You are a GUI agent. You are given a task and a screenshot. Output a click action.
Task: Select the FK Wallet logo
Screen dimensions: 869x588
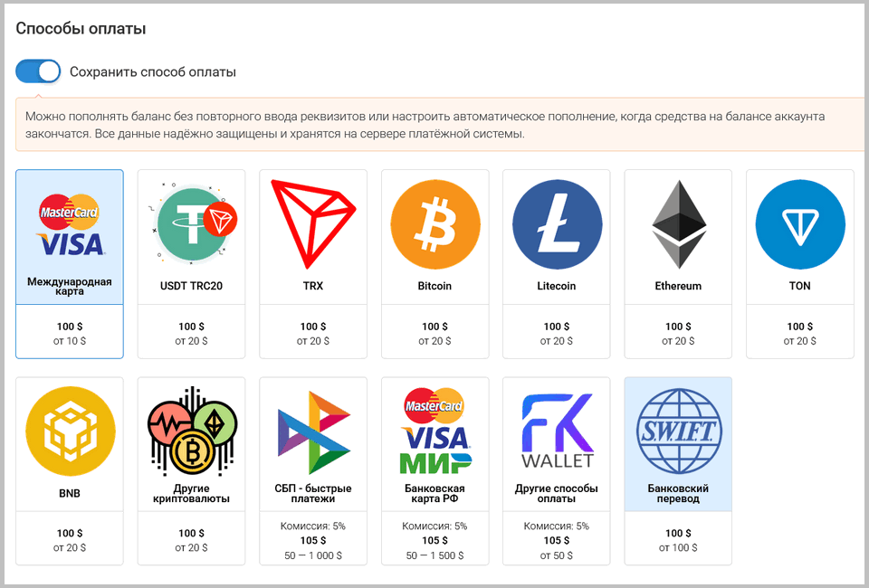(557, 431)
